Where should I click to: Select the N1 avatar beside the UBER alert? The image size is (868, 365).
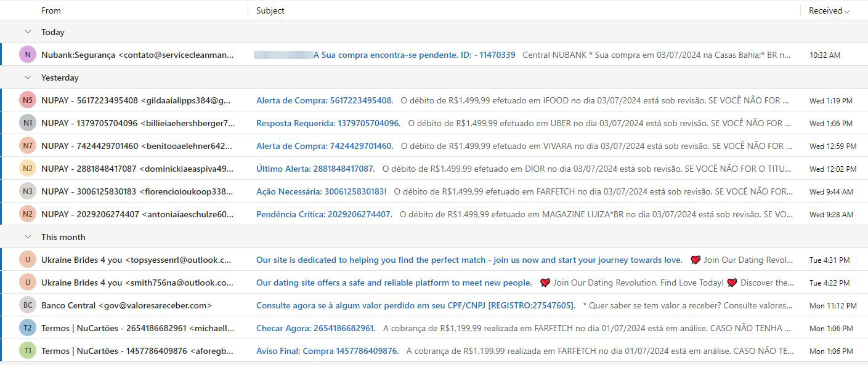coord(28,123)
